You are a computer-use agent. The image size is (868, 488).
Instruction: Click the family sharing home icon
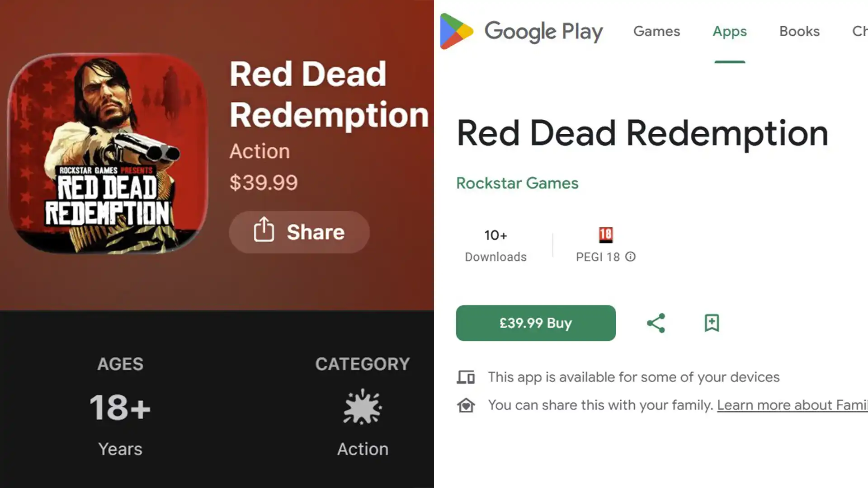click(x=467, y=405)
